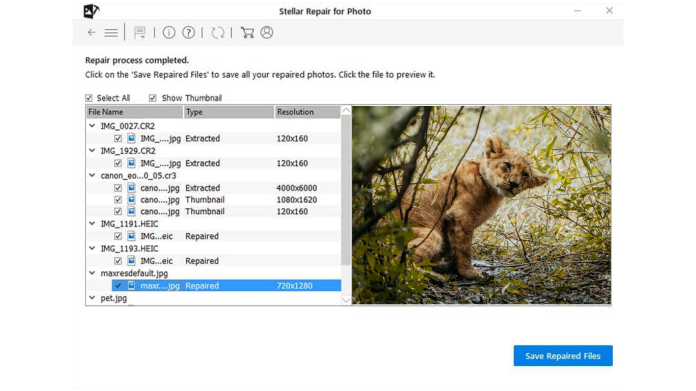Click the refresh update icon
Viewport: 696px width, 391px height.
pyautogui.click(x=218, y=32)
